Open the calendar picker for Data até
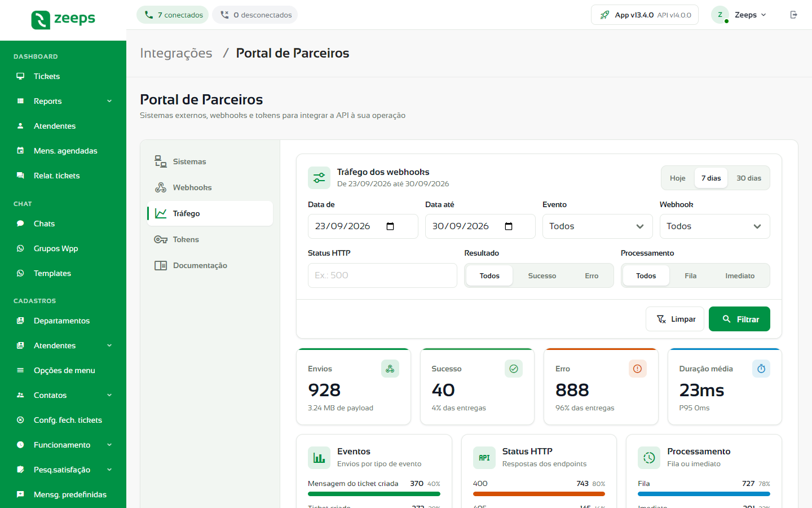 (x=509, y=226)
